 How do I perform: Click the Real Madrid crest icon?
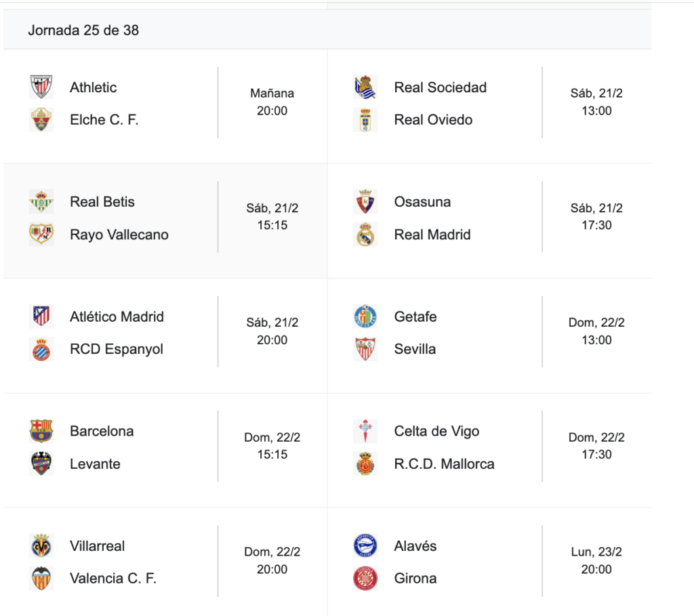point(365,234)
